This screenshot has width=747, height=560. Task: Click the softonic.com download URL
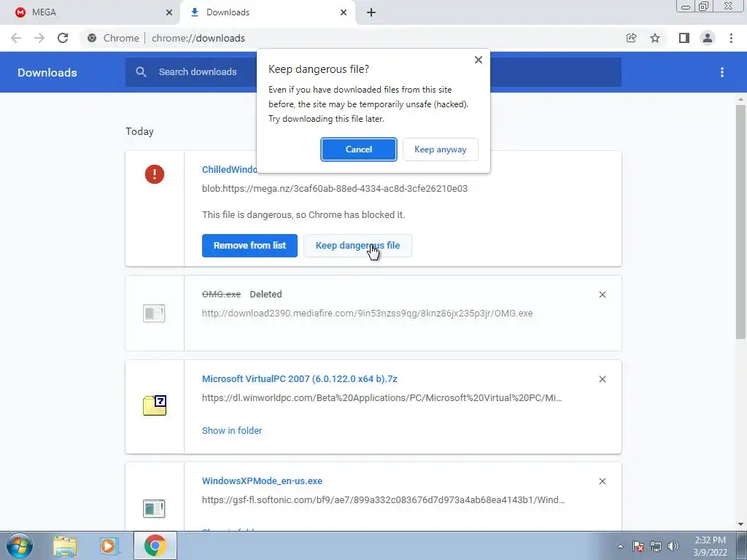[384, 500]
